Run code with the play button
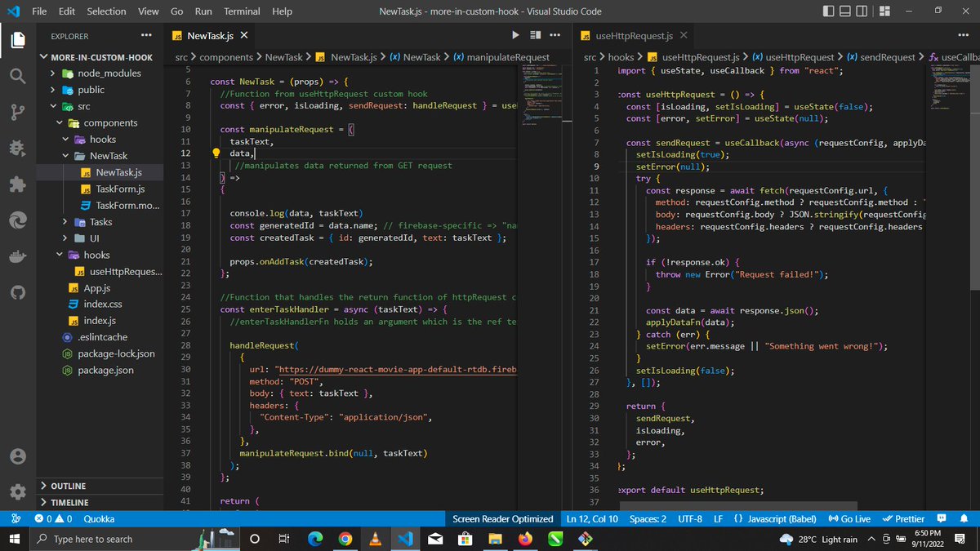 (x=515, y=35)
